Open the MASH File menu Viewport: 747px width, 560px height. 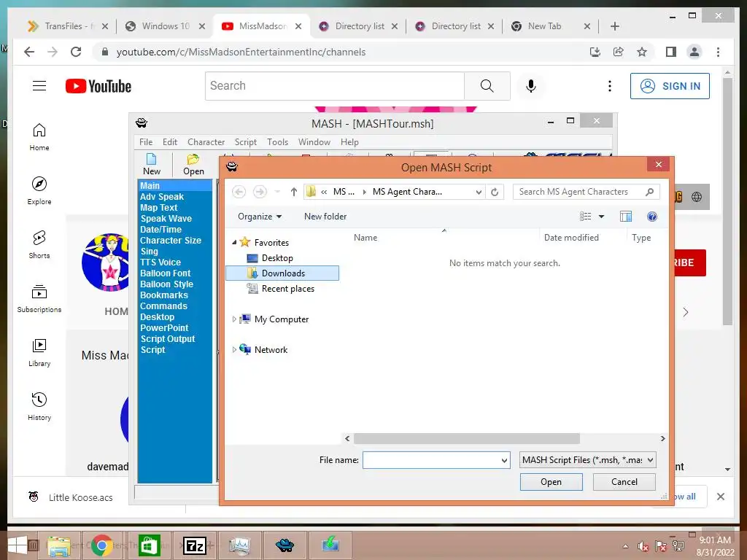click(x=146, y=142)
